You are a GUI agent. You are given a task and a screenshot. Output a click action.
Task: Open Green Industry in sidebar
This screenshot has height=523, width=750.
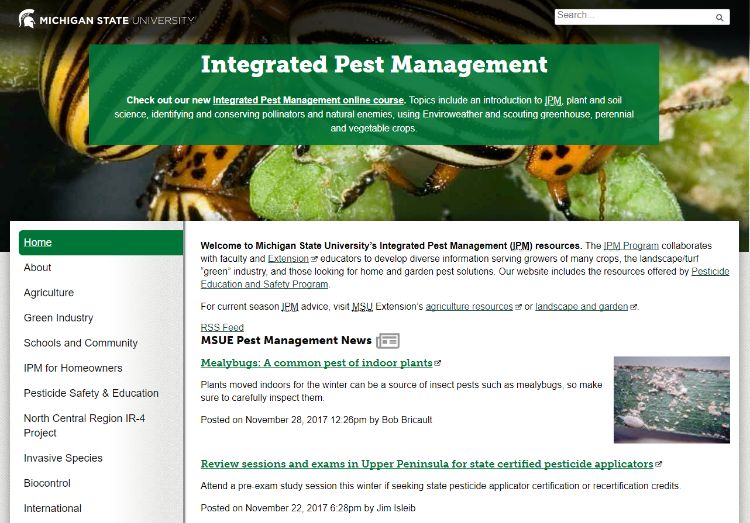pos(58,318)
